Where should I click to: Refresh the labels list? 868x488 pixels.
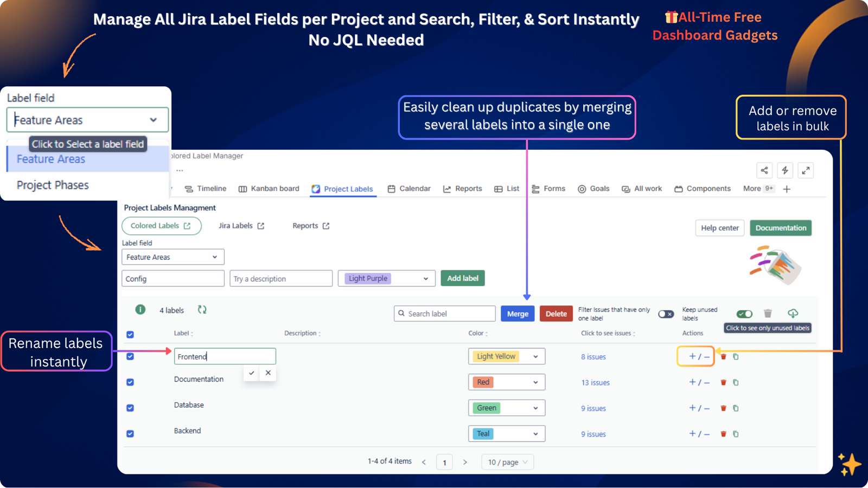tap(202, 310)
